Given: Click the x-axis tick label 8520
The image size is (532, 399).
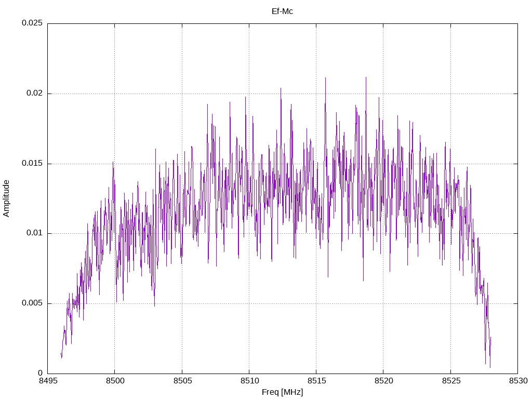Looking at the screenshot, I should 384,381.
